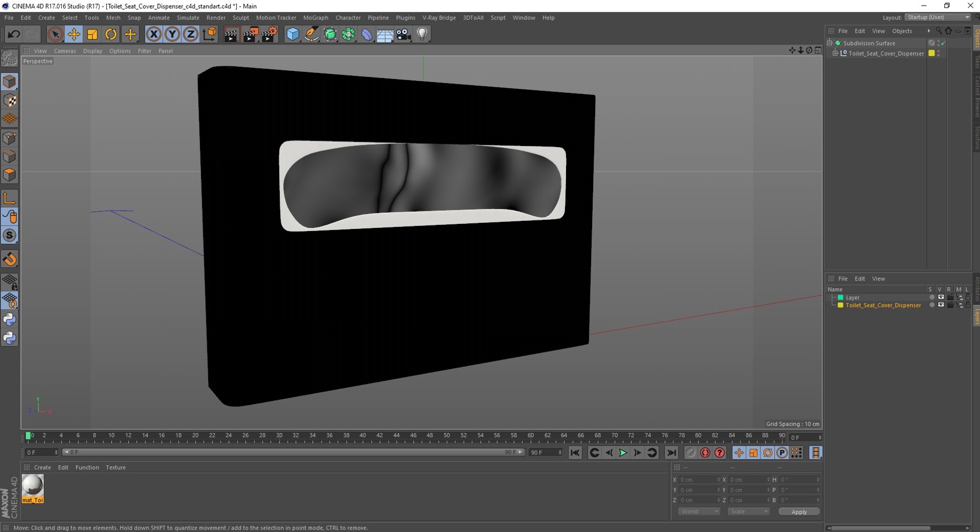Toggle Subdivision Surface enable checkmark
The image size is (980, 532).
943,43
